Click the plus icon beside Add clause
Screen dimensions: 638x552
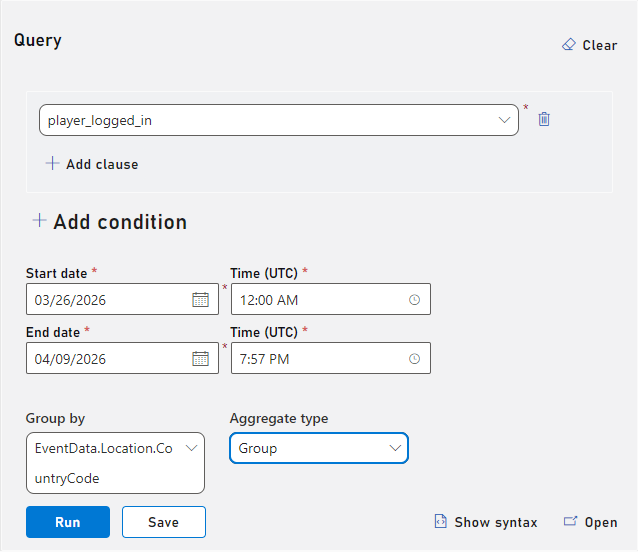52,164
